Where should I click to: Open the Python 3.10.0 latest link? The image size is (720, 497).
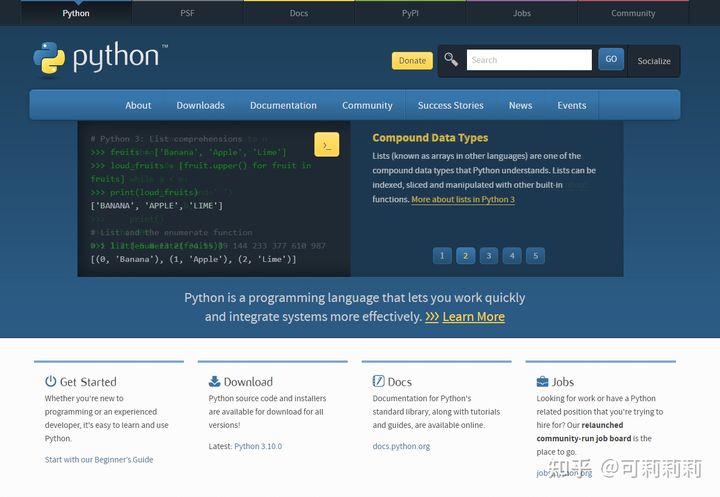pyautogui.click(x=258, y=446)
